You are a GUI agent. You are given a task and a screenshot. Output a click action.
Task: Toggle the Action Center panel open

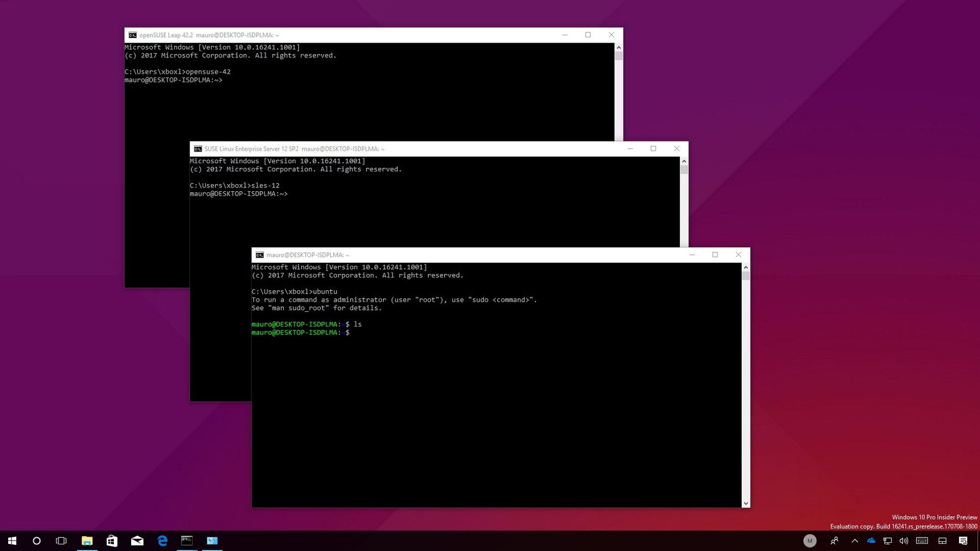pos(964,540)
